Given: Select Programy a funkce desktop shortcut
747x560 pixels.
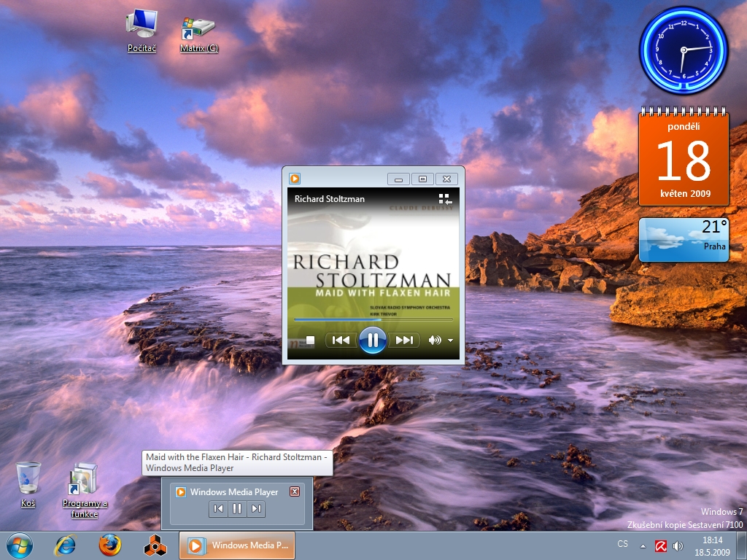Looking at the screenshot, I should (x=85, y=491).
